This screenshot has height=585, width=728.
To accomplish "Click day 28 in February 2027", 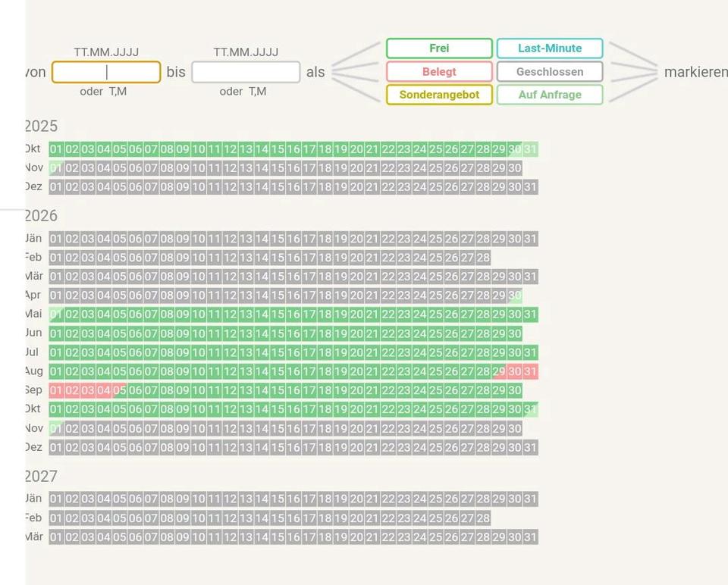I will [483, 518].
